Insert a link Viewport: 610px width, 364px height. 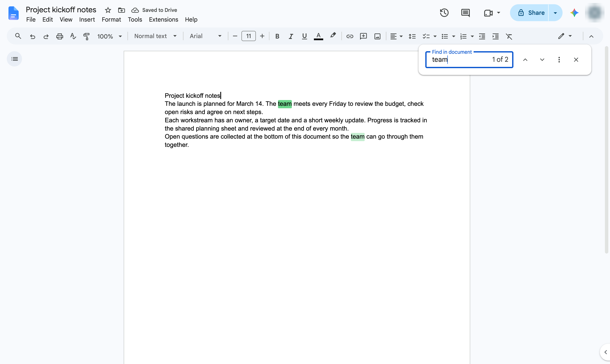pos(349,36)
